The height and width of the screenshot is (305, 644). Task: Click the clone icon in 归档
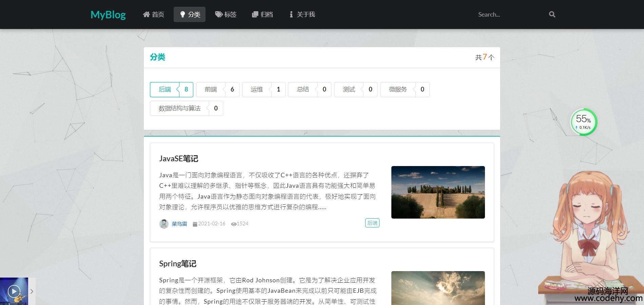[x=255, y=14]
